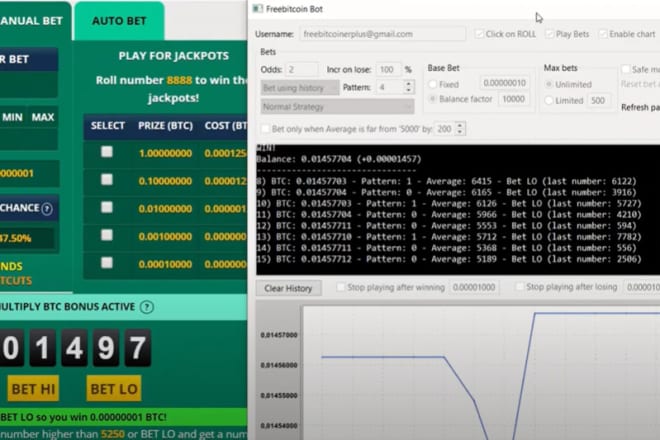The width and height of the screenshot is (660, 440).
Task: Click the Limited max bets value field
Action: tap(600, 101)
